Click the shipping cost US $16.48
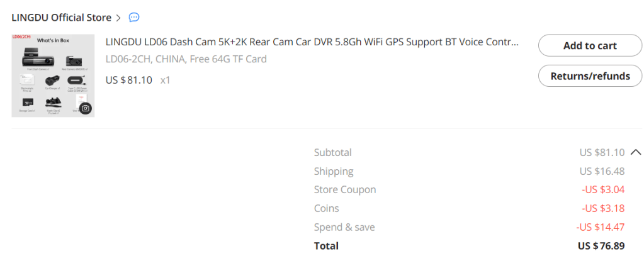Screen dimensions: 644x261 click(x=602, y=171)
